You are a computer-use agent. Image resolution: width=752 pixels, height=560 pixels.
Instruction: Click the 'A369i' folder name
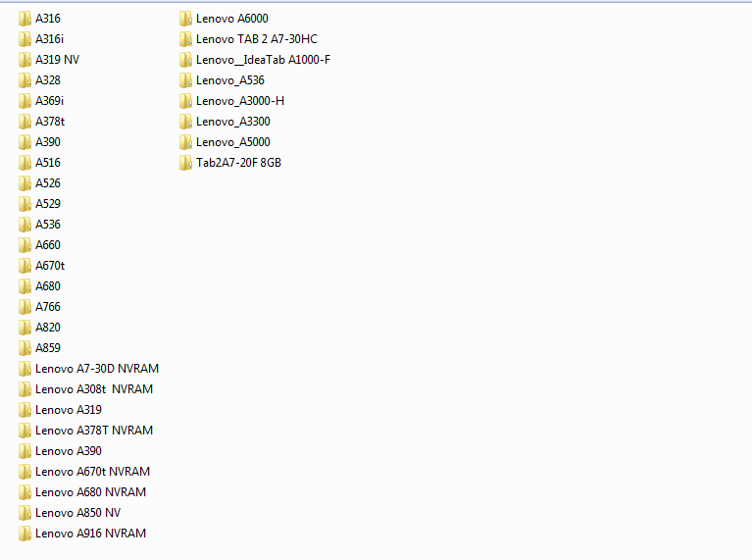point(49,101)
